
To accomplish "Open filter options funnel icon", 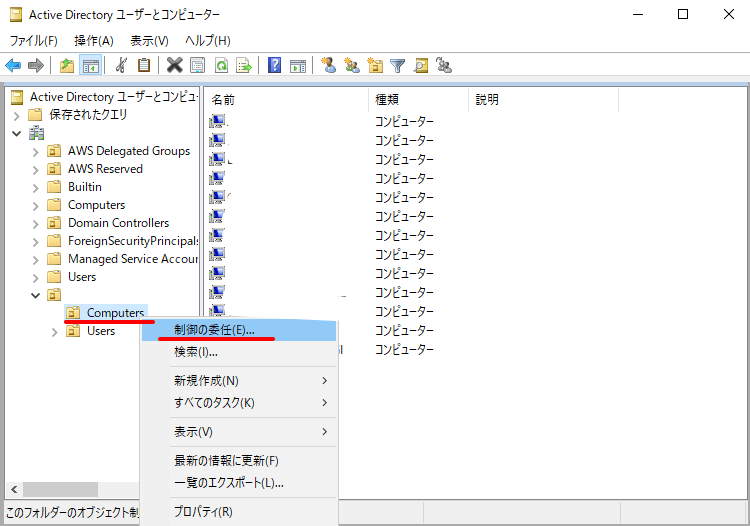I will pyautogui.click(x=397, y=65).
